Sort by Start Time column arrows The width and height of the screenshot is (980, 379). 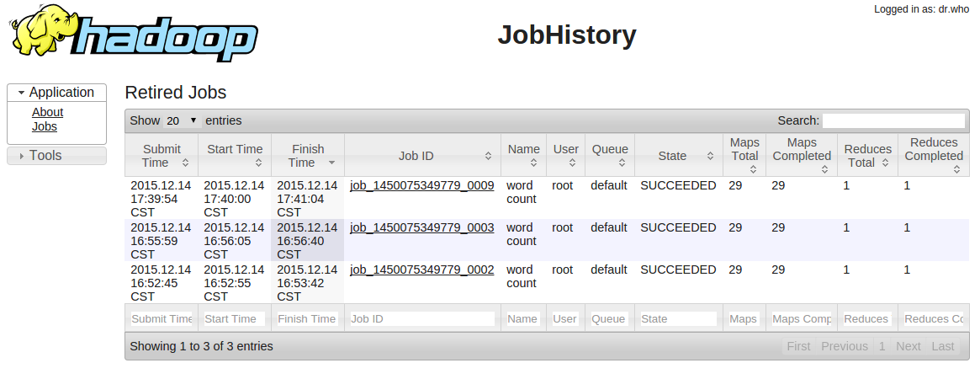258,163
